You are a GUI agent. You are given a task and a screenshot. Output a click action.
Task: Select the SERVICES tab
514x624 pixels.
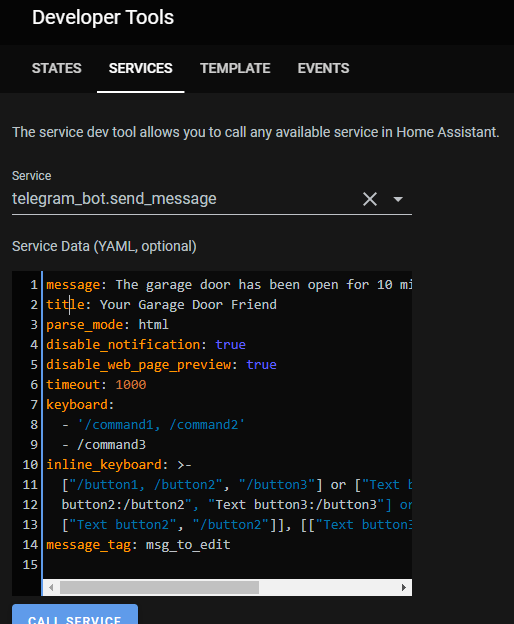(x=141, y=68)
